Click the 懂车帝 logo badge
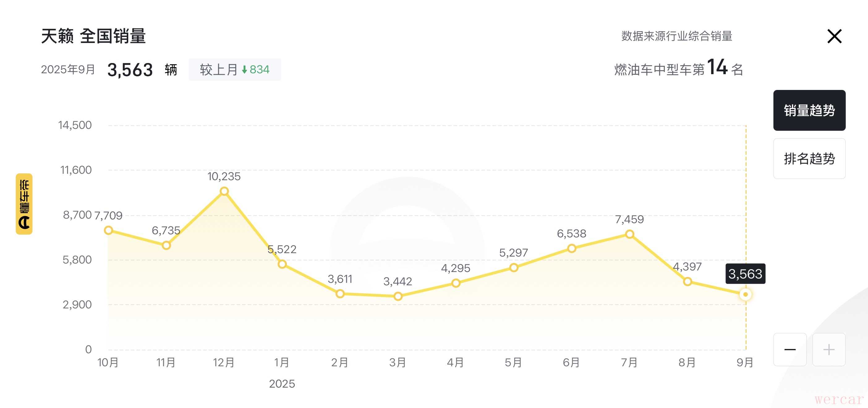868x408 pixels. coord(24,204)
